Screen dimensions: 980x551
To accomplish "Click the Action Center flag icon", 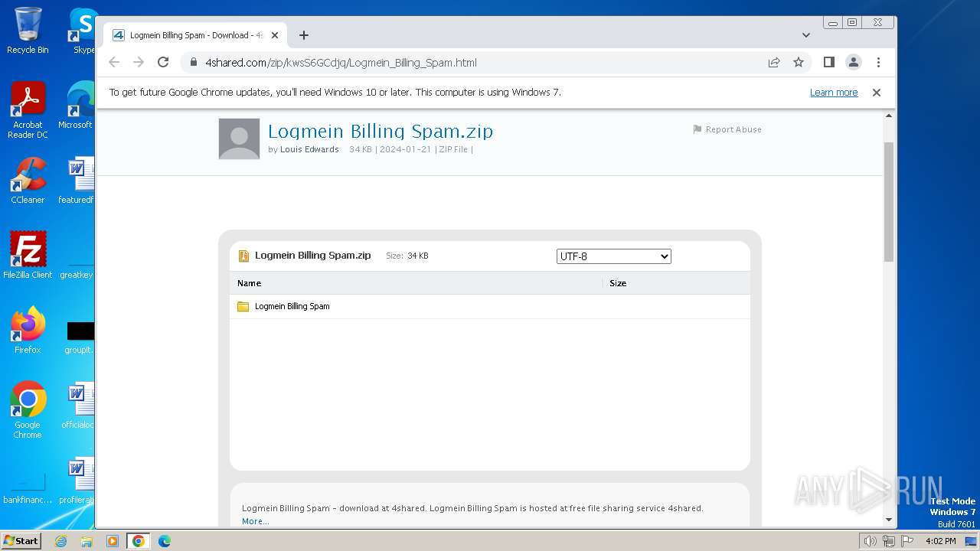I will coord(907,541).
